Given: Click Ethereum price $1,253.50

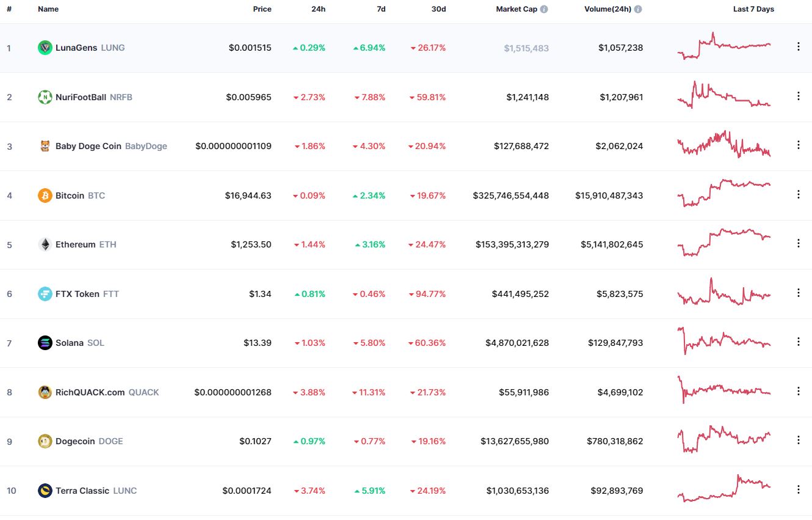Looking at the screenshot, I should [x=251, y=244].
